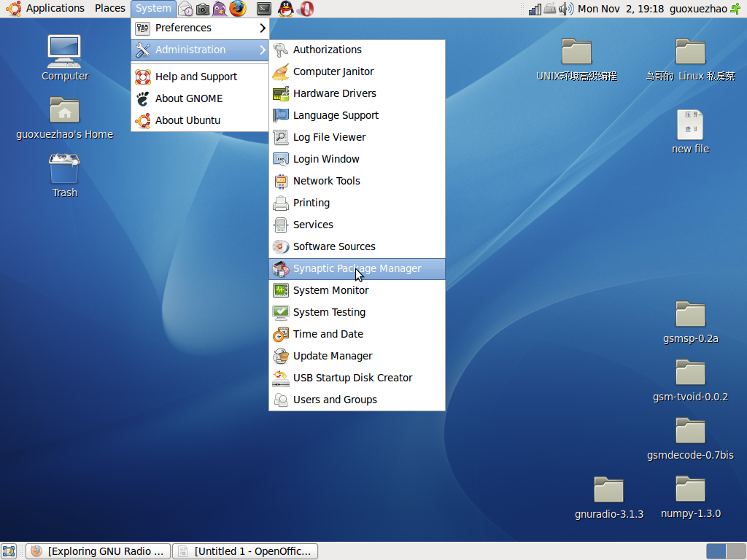Open the Places menu
Image resolution: width=747 pixels, height=560 pixels.
point(110,9)
